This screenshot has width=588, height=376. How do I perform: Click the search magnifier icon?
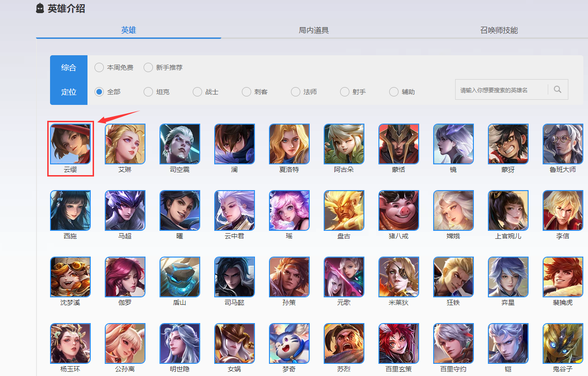pyautogui.click(x=557, y=89)
